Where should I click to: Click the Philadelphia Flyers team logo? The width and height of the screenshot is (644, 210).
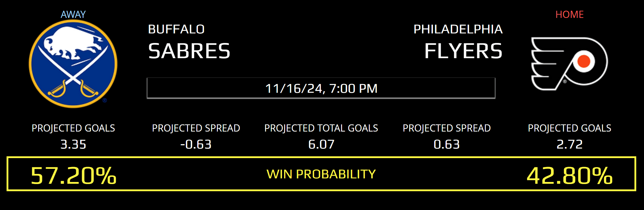[569, 63]
